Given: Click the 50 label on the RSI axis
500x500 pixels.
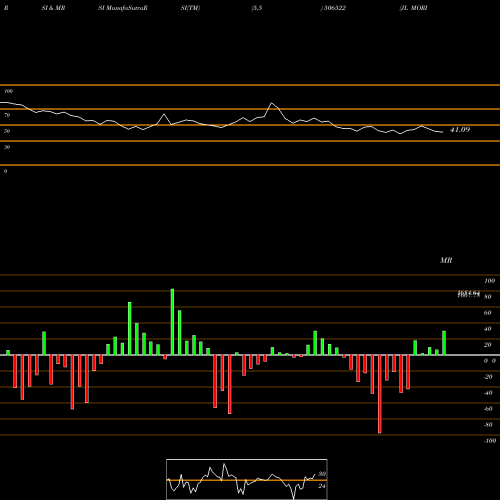Looking at the screenshot, I should pos(7,131).
